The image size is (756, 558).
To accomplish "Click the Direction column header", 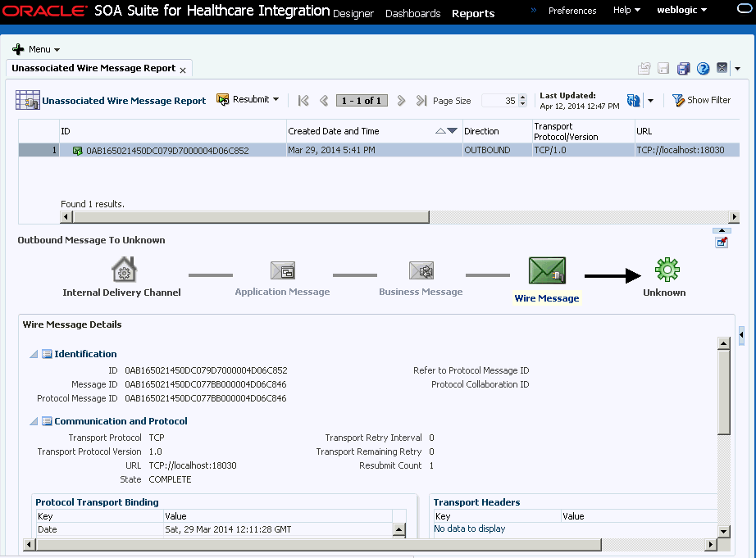I will 497,131.
